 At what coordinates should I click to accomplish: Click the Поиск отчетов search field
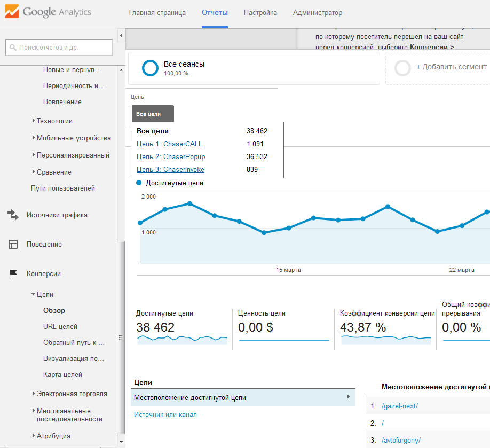pos(59,47)
